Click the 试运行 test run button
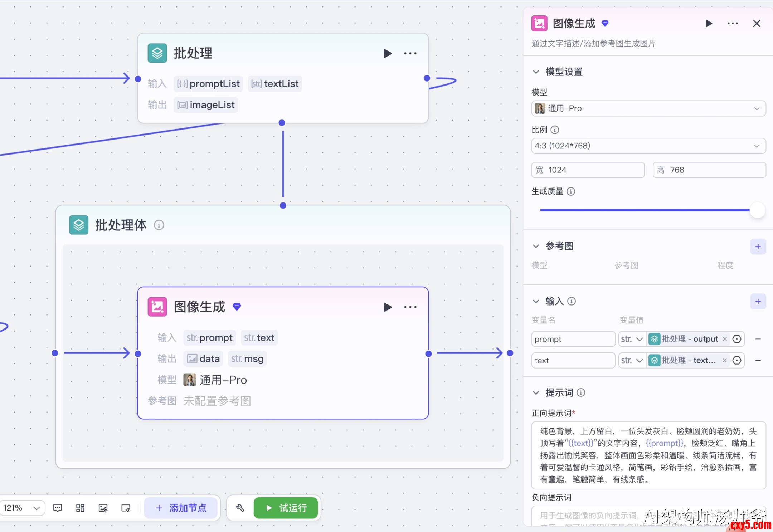The height and width of the screenshot is (532, 773). tap(286, 508)
